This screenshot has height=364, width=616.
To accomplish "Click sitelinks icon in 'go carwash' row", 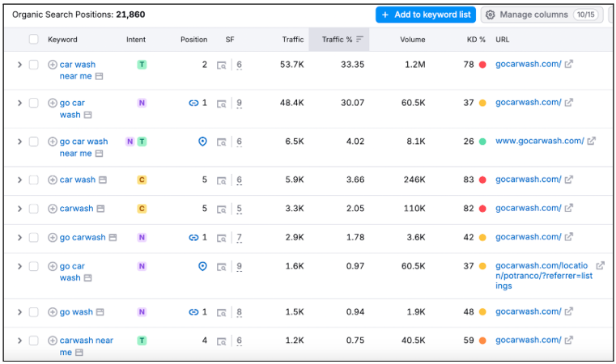I will point(193,238).
